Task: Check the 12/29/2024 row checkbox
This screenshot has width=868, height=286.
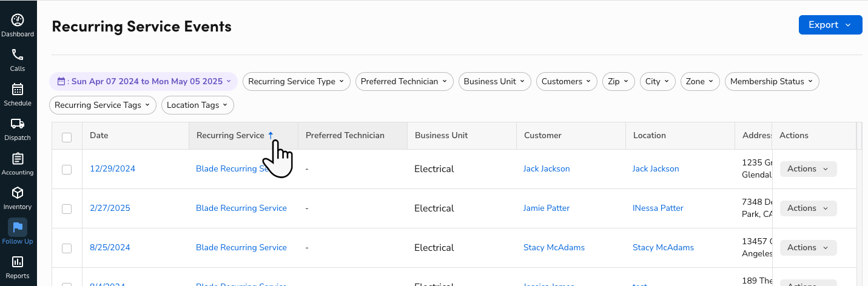Action: pyautogui.click(x=67, y=170)
